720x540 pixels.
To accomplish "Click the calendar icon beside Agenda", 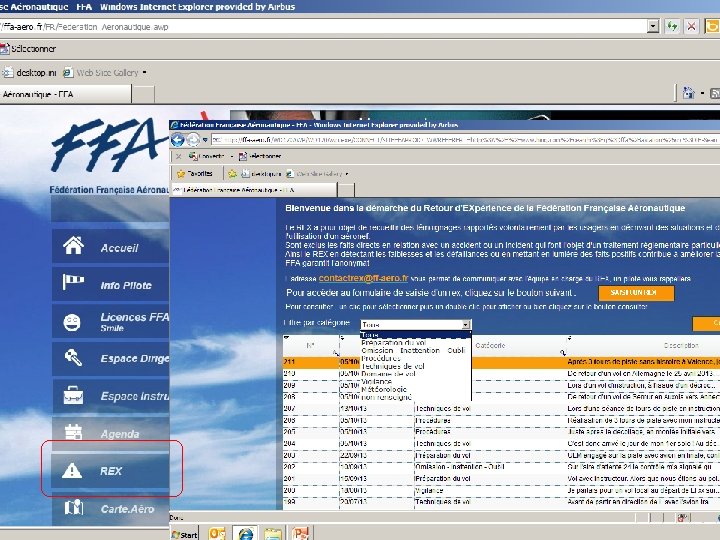I will (73, 432).
